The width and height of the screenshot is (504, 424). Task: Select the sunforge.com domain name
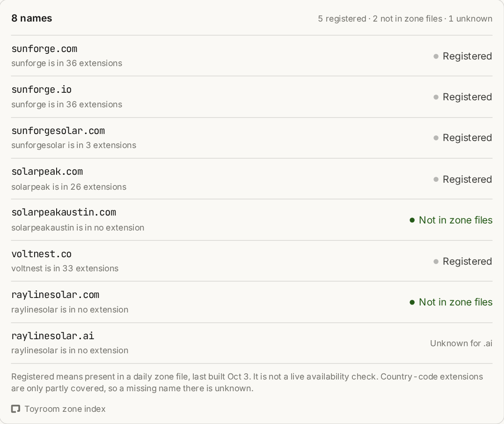tap(44, 49)
